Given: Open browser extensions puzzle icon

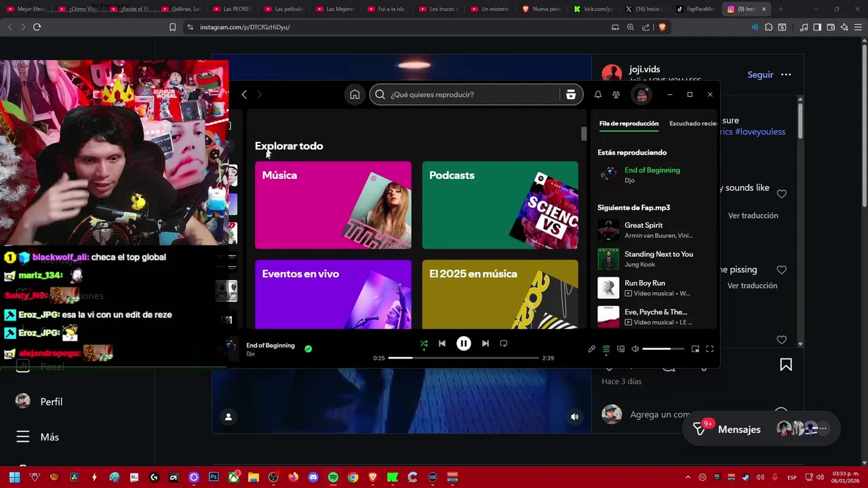Looking at the screenshot, I should pyautogui.click(x=768, y=27).
